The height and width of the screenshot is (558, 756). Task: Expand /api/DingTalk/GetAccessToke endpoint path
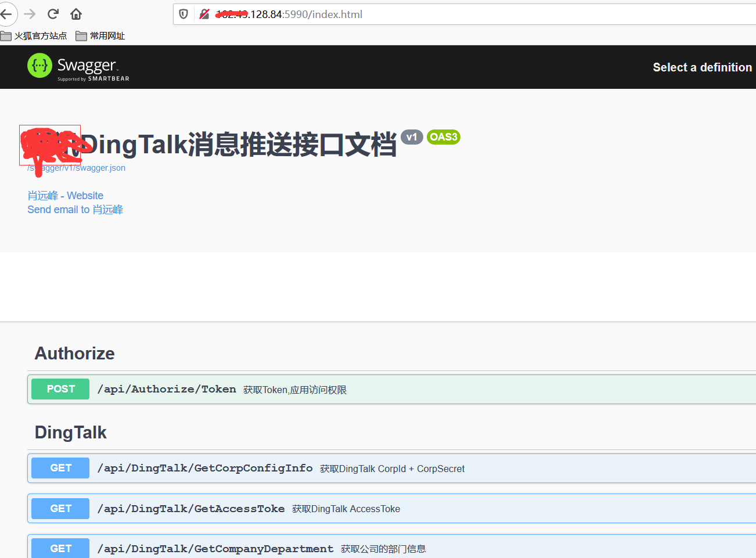[191, 509]
